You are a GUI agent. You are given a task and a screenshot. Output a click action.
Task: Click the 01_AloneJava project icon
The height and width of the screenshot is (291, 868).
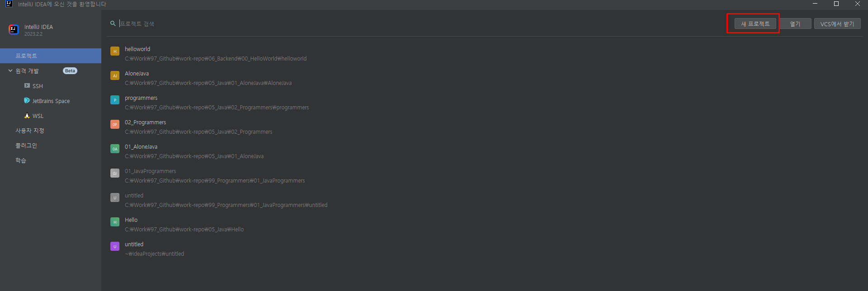point(115,149)
